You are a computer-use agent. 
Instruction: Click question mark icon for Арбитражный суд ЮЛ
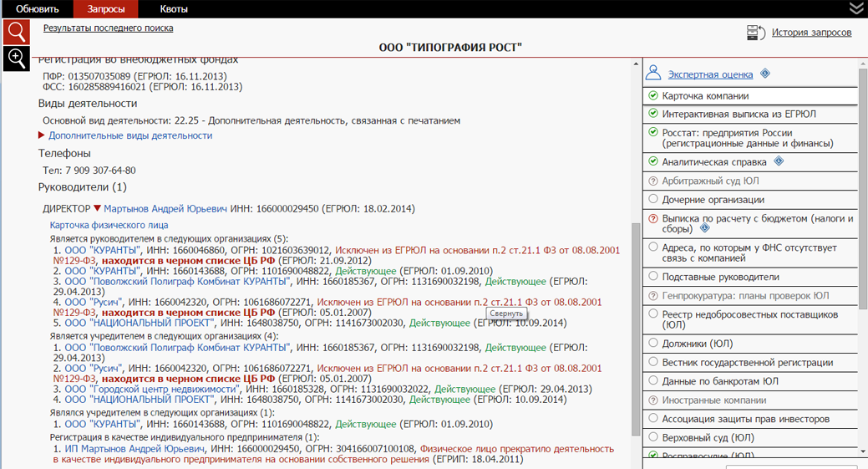tap(653, 181)
